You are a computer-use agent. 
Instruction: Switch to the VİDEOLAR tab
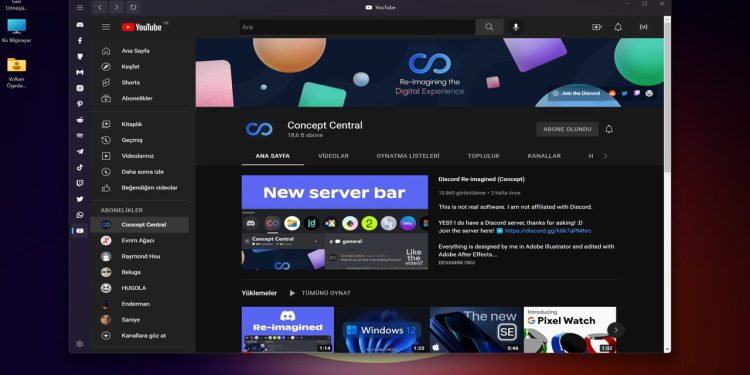333,156
